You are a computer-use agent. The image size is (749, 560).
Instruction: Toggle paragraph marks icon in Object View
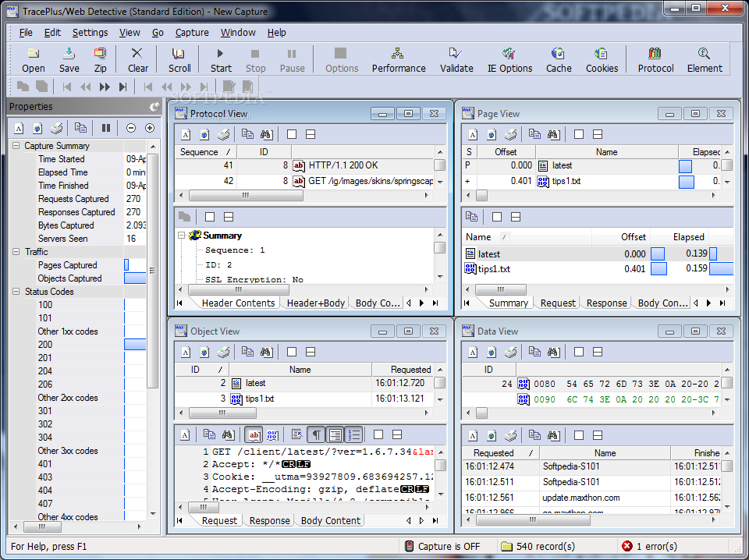click(x=316, y=435)
